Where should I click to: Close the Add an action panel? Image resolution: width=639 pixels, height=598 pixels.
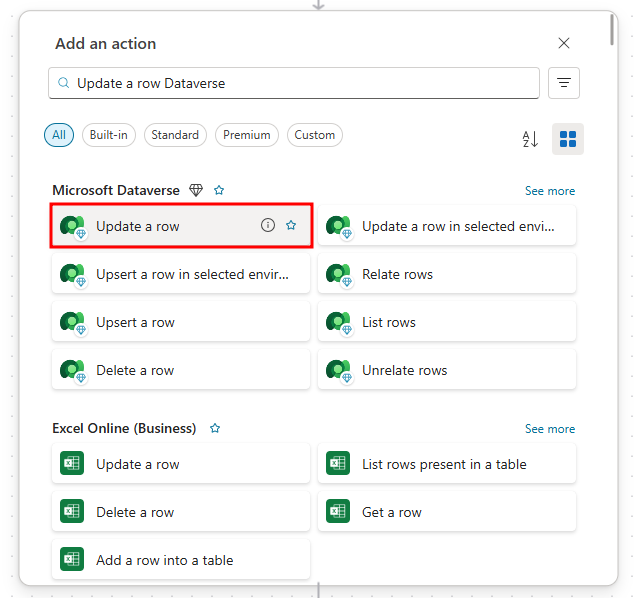click(x=564, y=43)
